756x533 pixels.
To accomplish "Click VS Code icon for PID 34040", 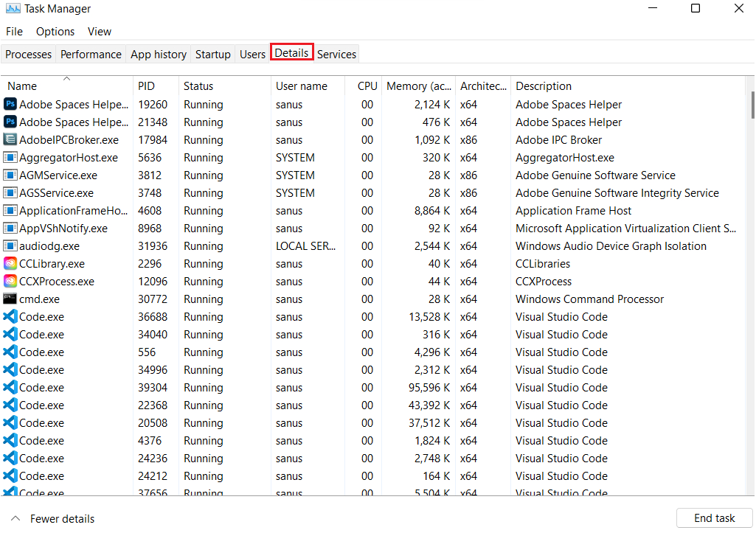I will (10, 334).
